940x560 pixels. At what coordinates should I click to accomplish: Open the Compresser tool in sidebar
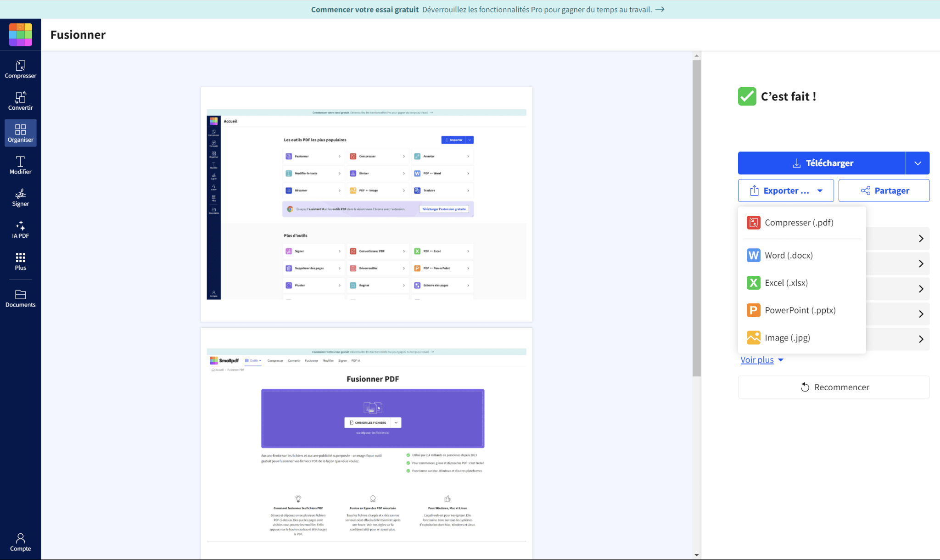pos(20,69)
